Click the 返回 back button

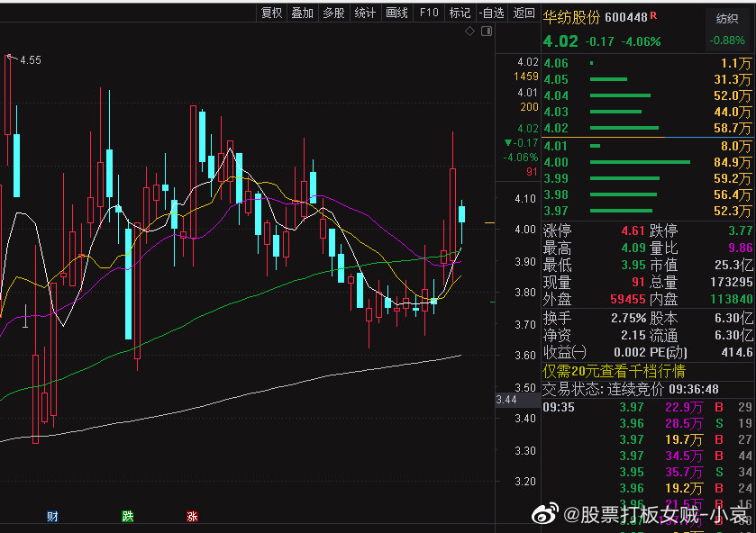coord(524,13)
